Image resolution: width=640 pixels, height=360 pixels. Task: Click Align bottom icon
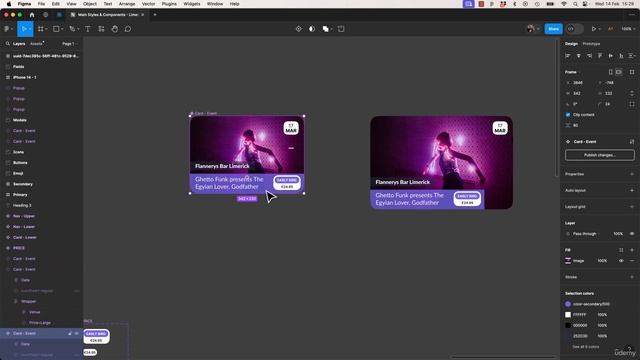click(621, 56)
